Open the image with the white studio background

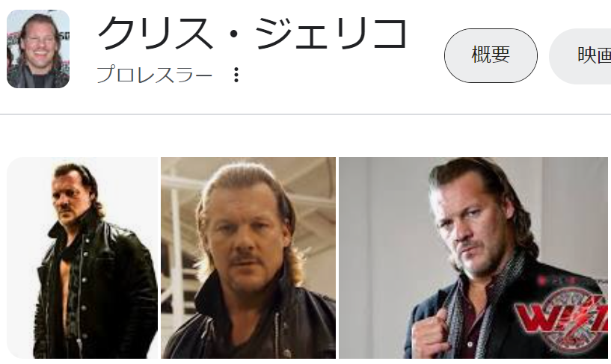click(82, 258)
